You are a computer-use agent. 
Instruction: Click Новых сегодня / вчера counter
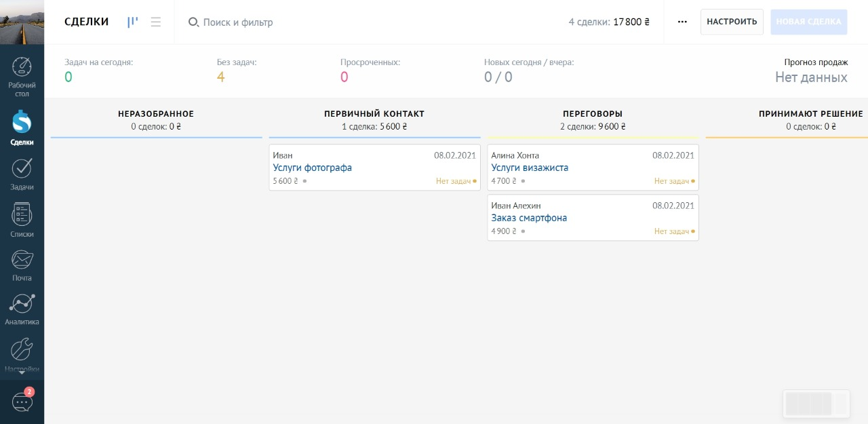498,77
